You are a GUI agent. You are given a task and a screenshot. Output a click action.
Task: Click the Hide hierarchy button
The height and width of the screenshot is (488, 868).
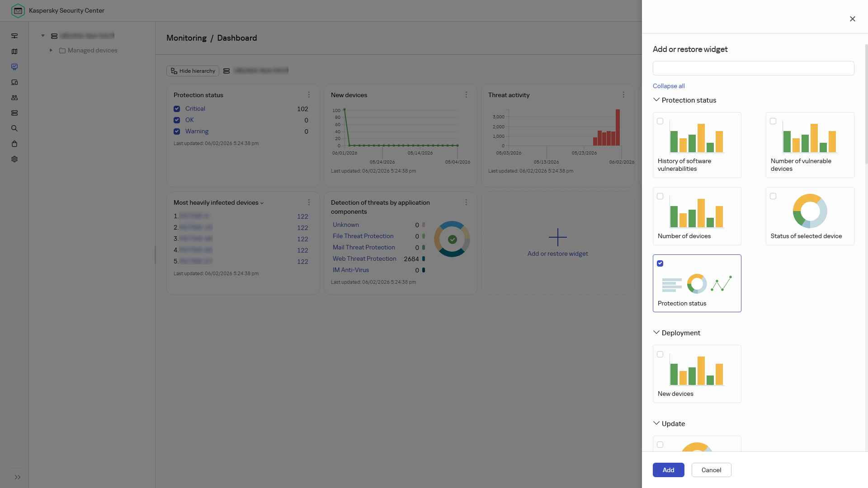(x=193, y=71)
